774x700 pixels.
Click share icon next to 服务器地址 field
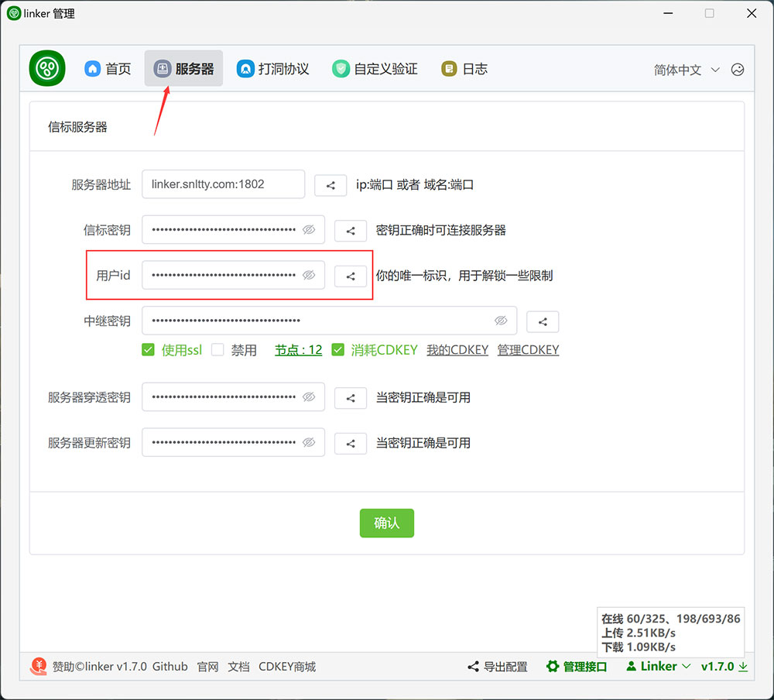330,185
